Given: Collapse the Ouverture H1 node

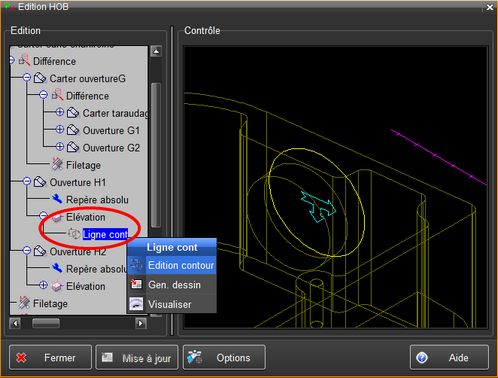Looking at the screenshot, I should [x=27, y=181].
